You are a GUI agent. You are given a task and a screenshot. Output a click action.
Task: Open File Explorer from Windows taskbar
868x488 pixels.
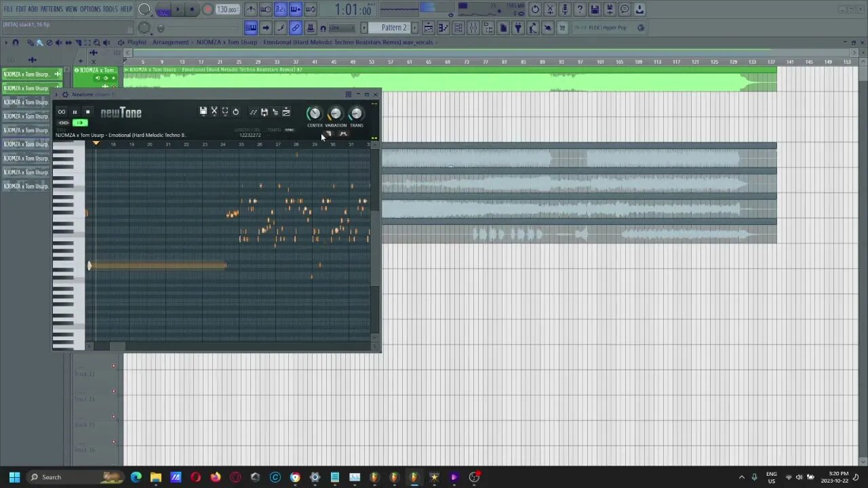pyautogui.click(x=155, y=477)
